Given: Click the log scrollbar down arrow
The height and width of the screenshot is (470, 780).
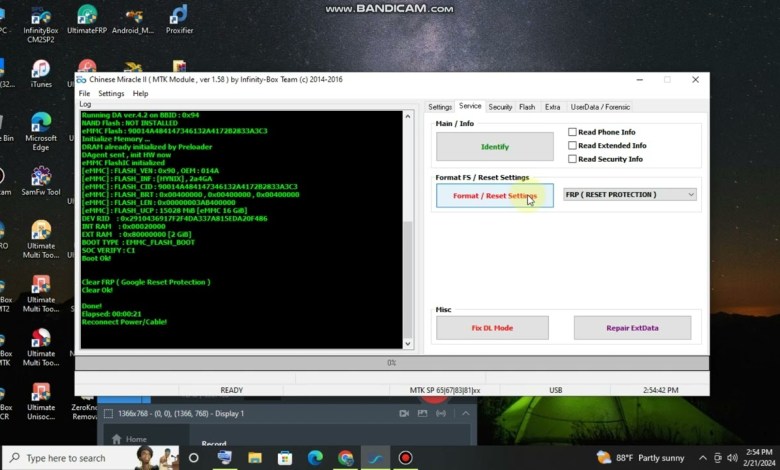Looking at the screenshot, I should coord(408,344).
